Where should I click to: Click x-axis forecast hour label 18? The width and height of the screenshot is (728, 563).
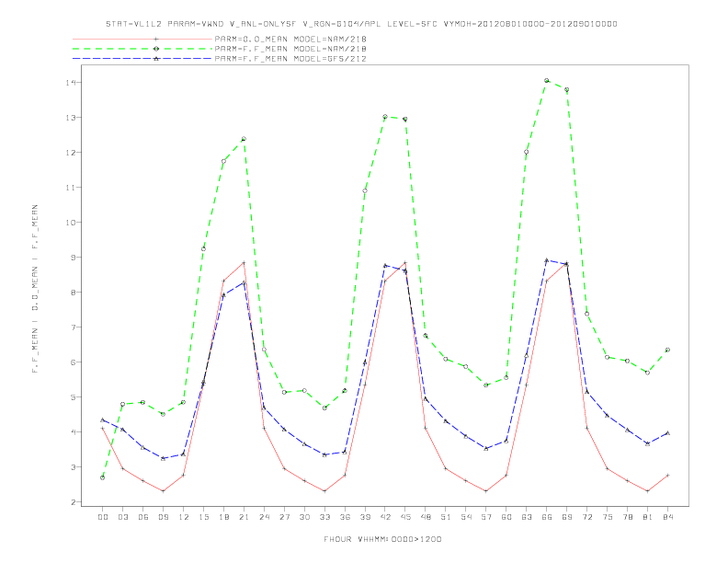(x=223, y=517)
